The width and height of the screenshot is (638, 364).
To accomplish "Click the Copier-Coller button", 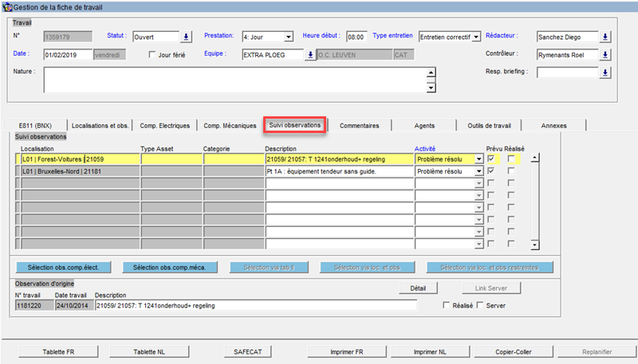I will [514, 352].
